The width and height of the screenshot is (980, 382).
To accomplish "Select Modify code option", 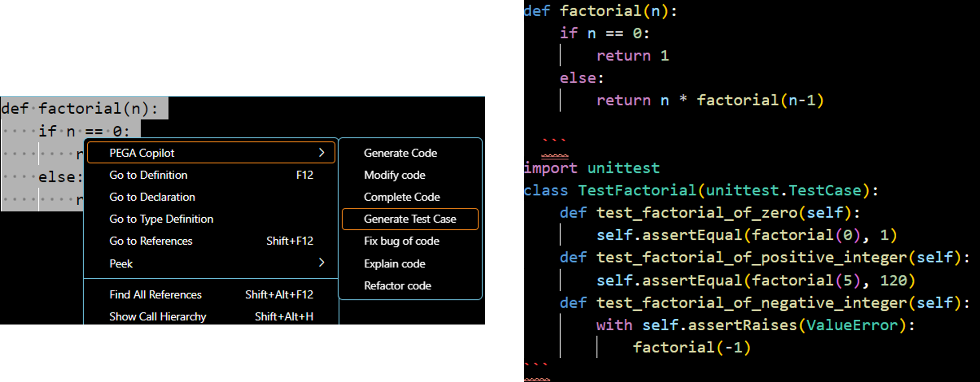I will tap(410, 175).
